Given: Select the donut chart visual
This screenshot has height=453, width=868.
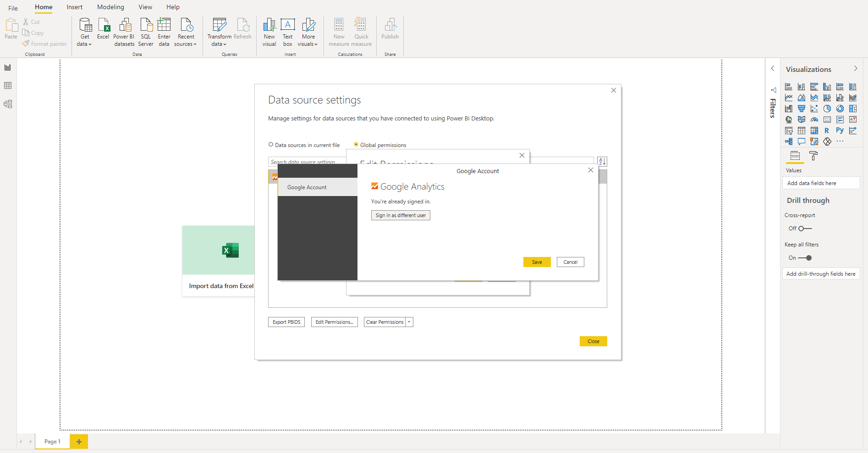Looking at the screenshot, I should click(x=840, y=109).
